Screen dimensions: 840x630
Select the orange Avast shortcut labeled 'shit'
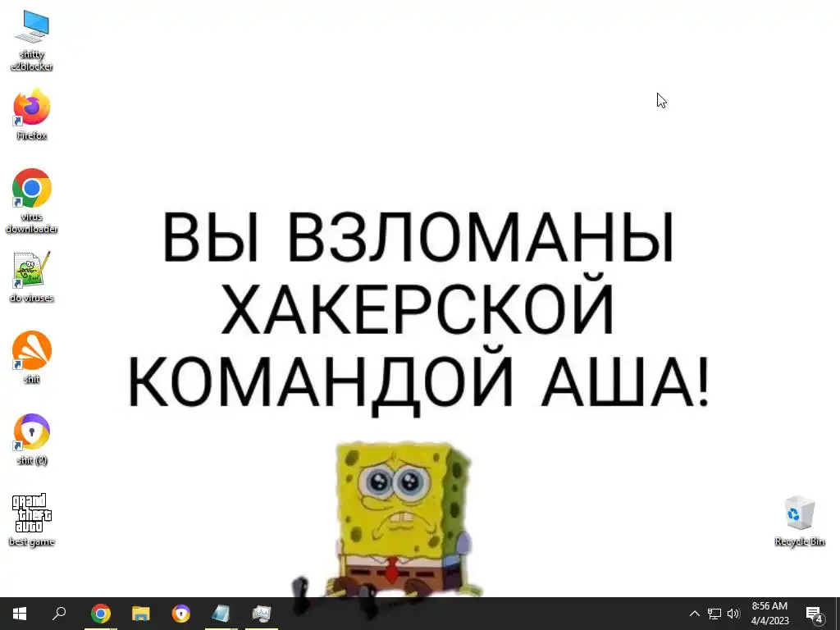32,358
